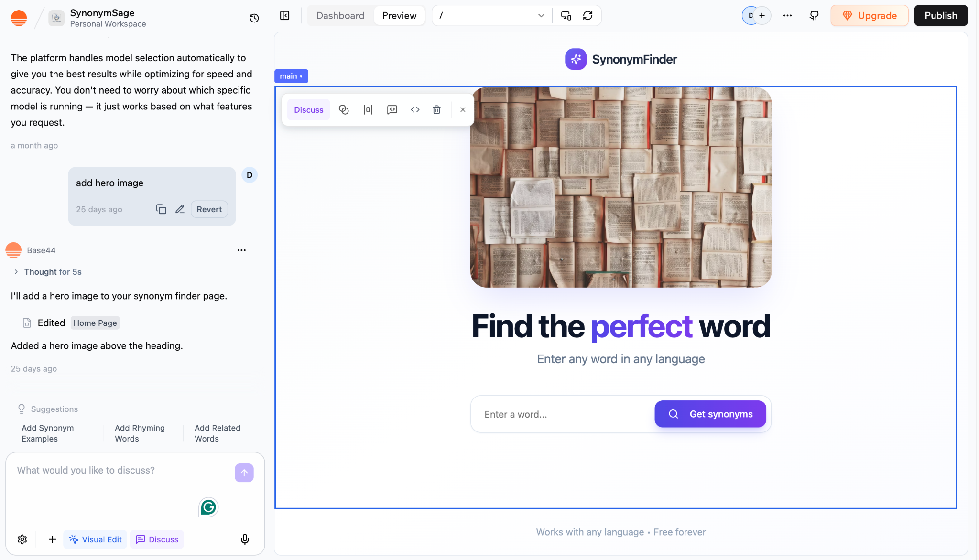Copy the 'add hero image' message
This screenshot has height=560, width=979.
[x=161, y=209]
